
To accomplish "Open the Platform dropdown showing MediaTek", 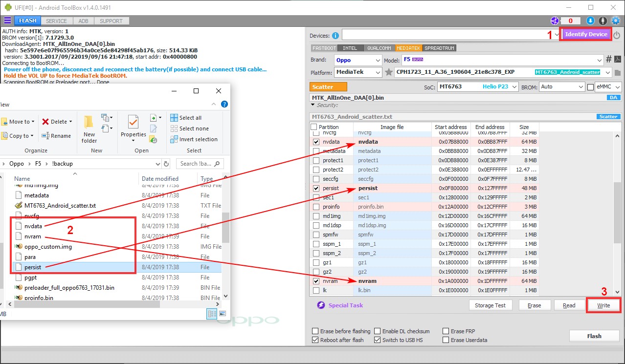I will click(x=358, y=72).
